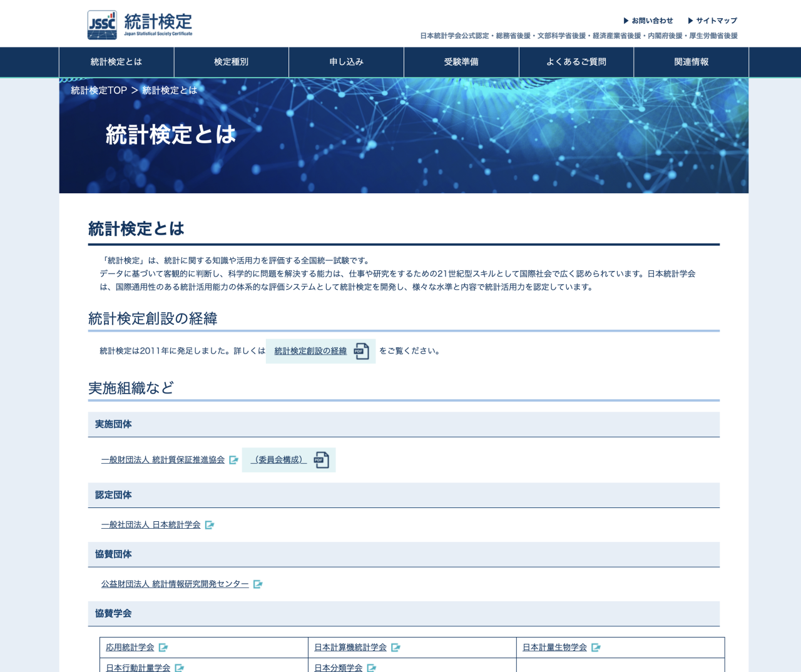Select 申し込み from the navigation bar
This screenshot has width=801, height=672.
click(x=346, y=62)
